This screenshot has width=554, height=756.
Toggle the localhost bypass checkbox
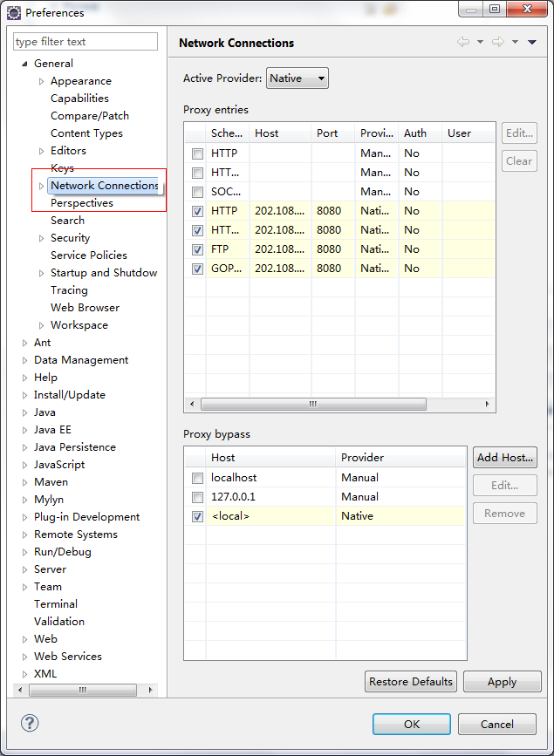[197, 478]
